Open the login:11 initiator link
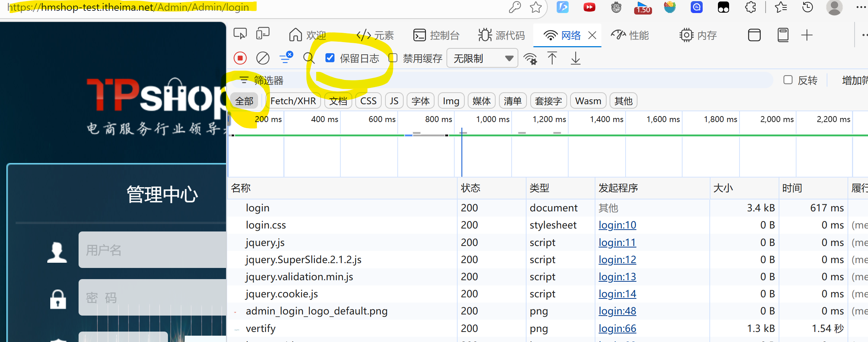The width and height of the screenshot is (868, 342). 617,242
